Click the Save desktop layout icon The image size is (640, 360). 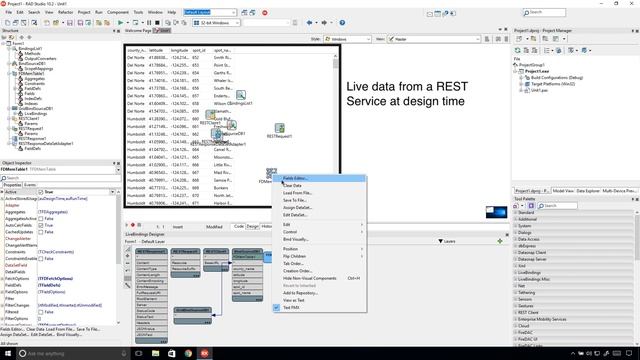(244, 13)
